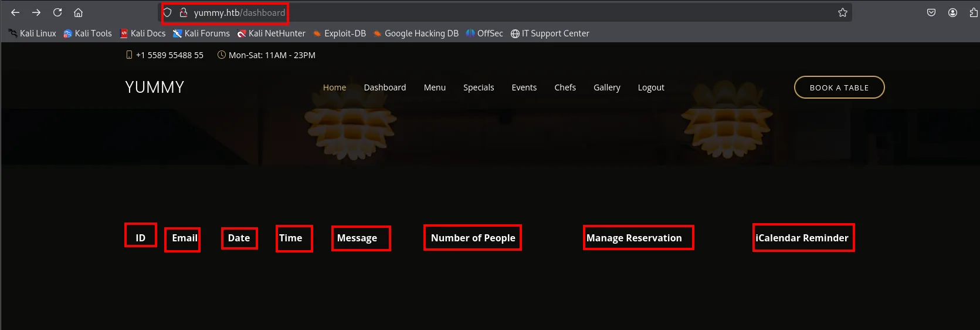Go back with the browser back arrow
The width and height of the screenshot is (980, 330).
coord(15,12)
